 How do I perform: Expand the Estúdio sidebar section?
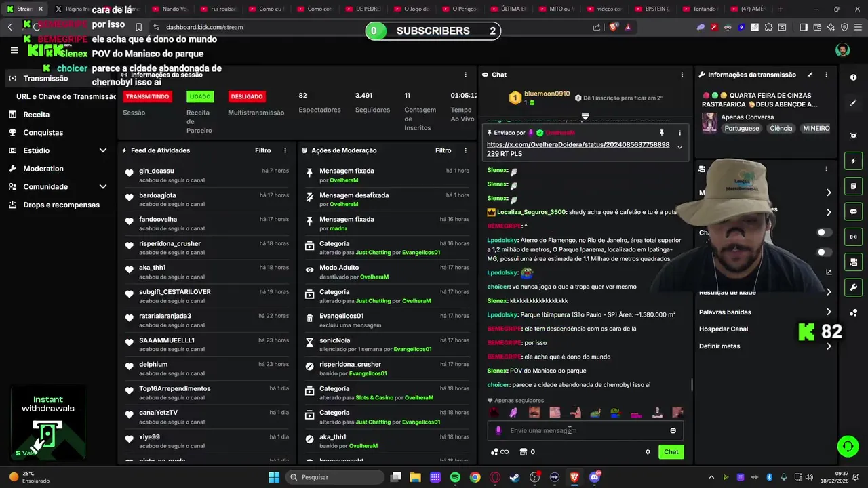103,150
